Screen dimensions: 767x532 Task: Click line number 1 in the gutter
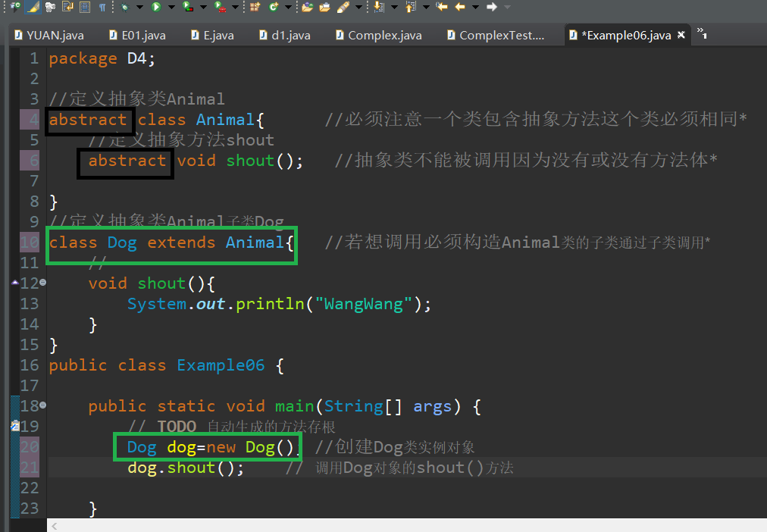[x=34, y=58]
